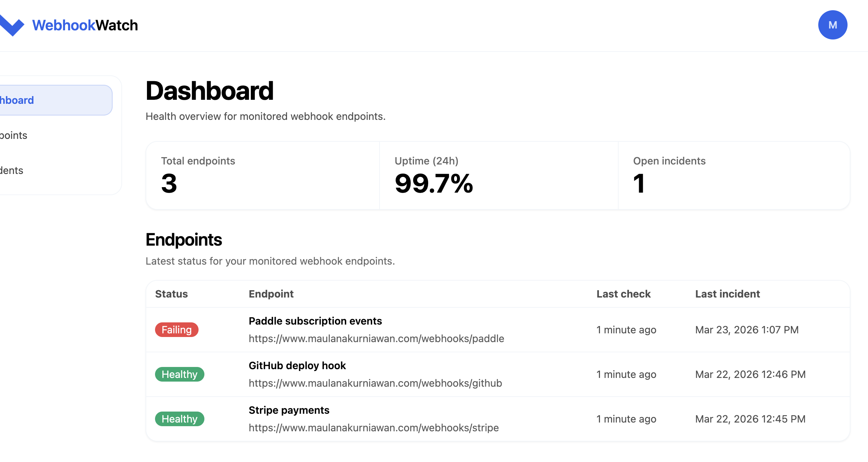The height and width of the screenshot is (462, 868).
Task: Open the GitHub webhook URL link
Action: pyautogui.click(x=375, y=383)
